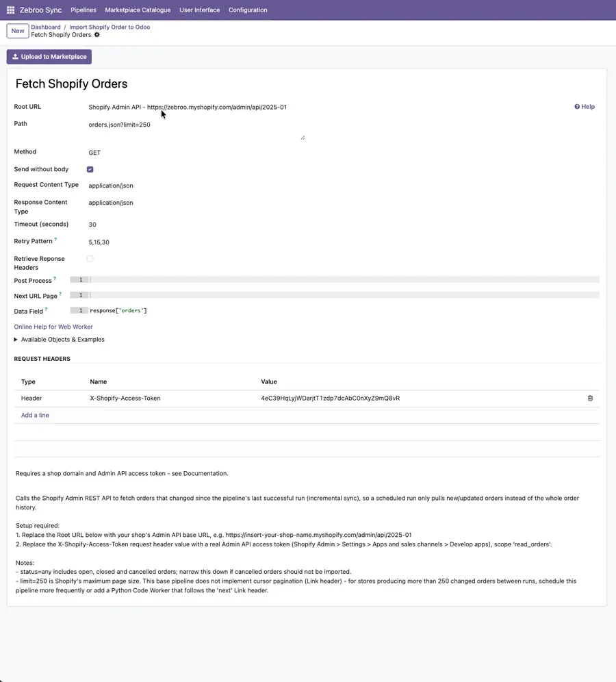Expand Available Objects & Examples section

pyautogui.click(x=59, y=339)
